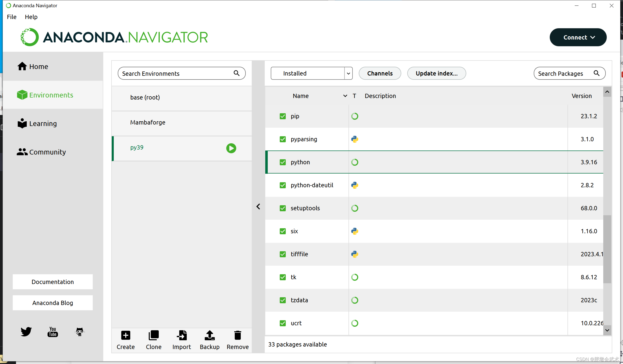Select the base (root) environment
This screenshot has height=364, width=623.
pos(182,98)
